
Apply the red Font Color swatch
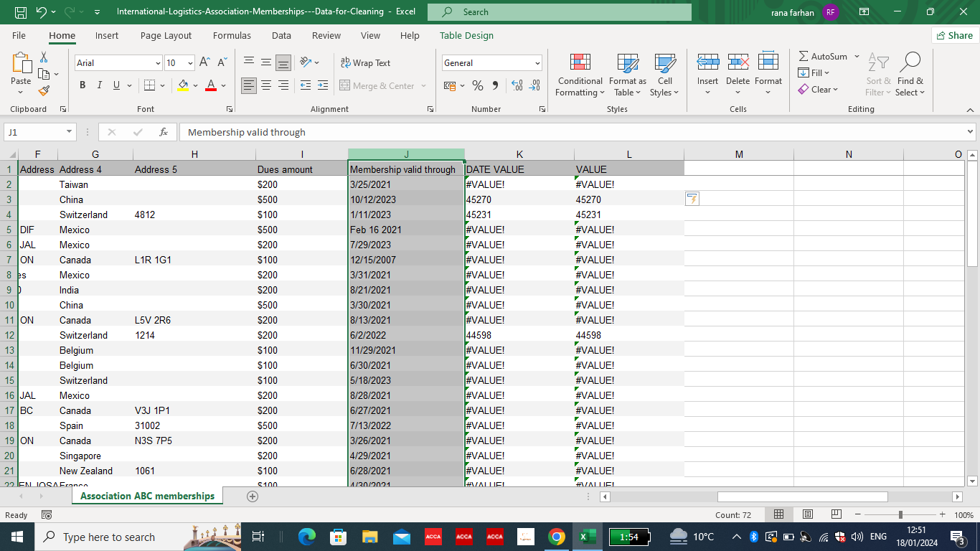211,85
